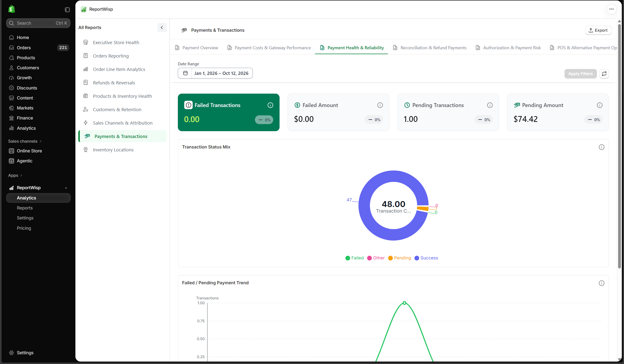624x364 pixels.
Task: Toggle the Failed legend item
Action: pos(354,258)
